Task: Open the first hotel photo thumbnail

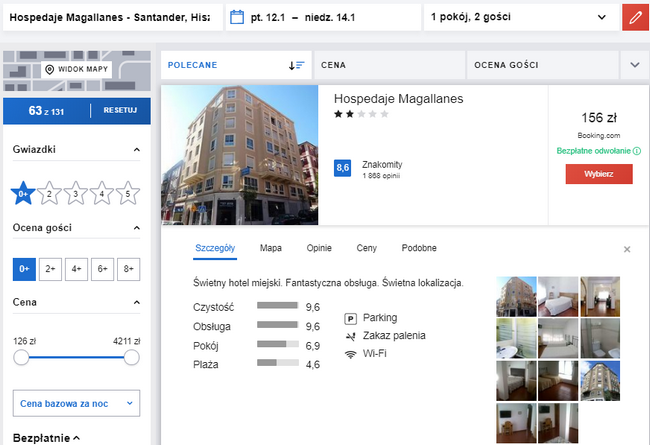Action: point(515,295)
